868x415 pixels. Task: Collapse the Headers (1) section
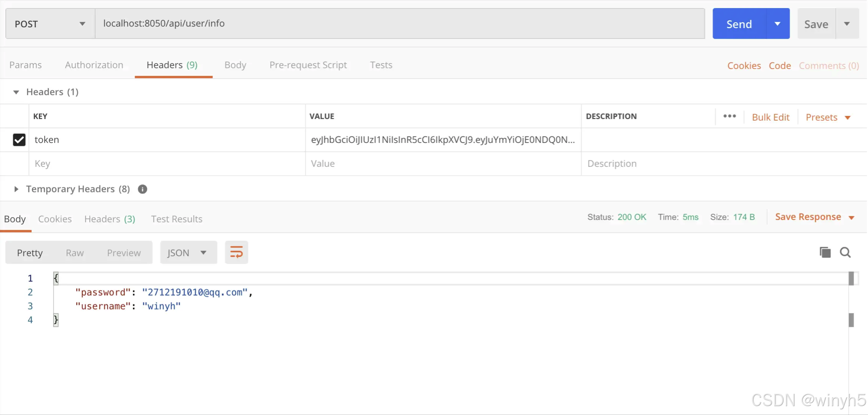click(x=16, y=92)
